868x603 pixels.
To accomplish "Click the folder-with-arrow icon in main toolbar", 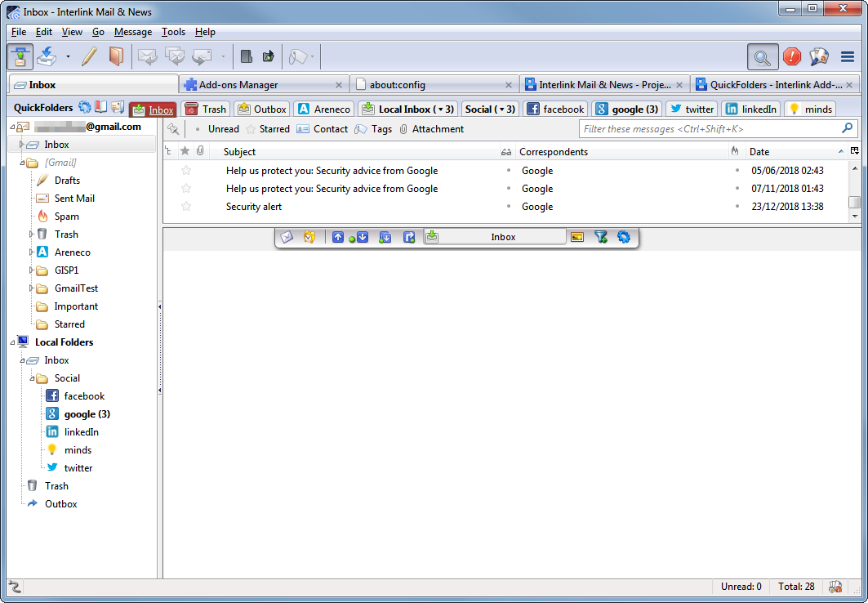I will 269,56.
